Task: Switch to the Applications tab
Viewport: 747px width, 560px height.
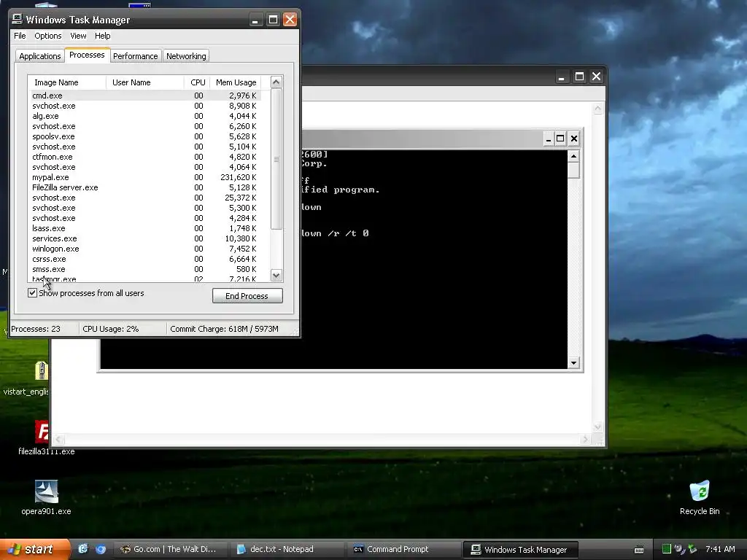Action: tap(40, 56)
